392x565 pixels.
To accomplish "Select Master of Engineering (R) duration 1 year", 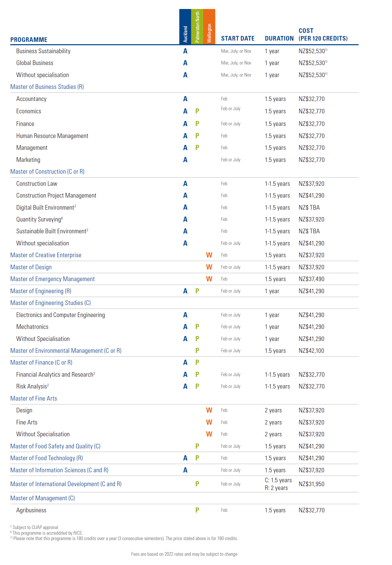I will 272,291.
